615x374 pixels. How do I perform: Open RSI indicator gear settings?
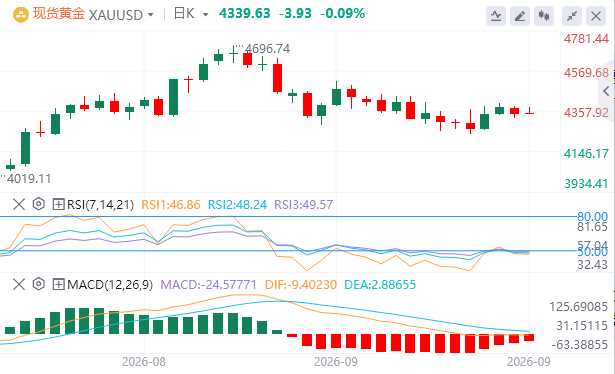38,204
